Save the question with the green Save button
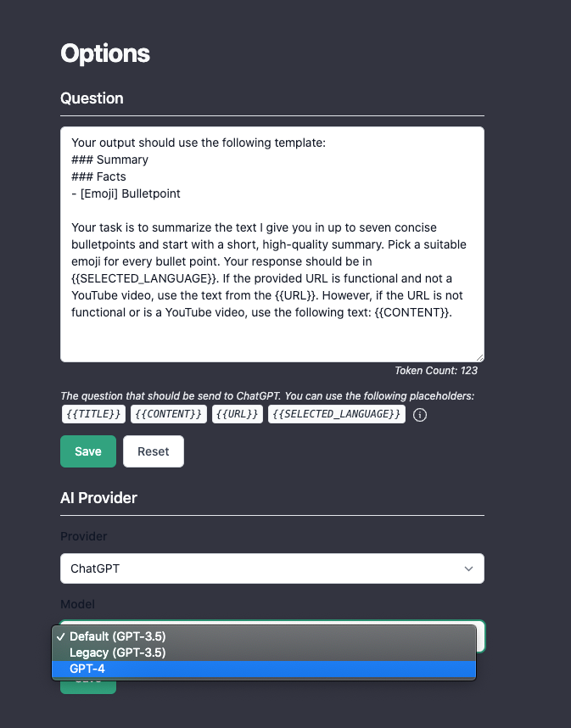 [88, 451]
